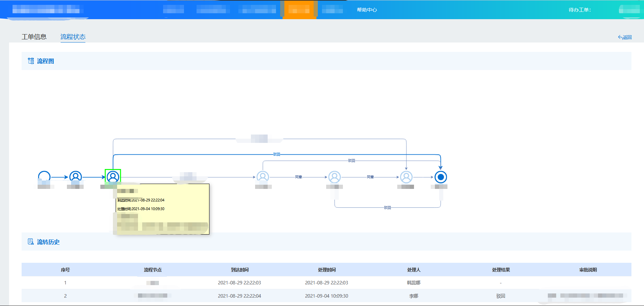Click the 到达时间 column header

(240, 270)
